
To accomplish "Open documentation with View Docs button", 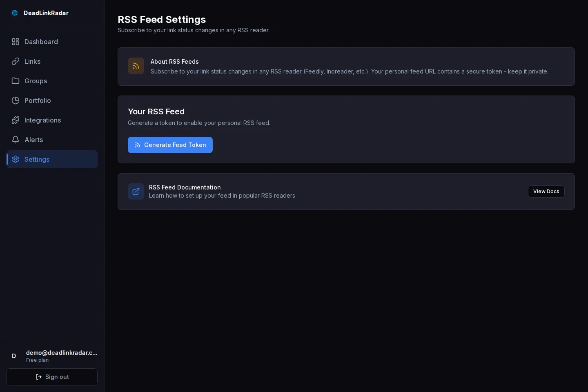I will (x=546, y=192).
